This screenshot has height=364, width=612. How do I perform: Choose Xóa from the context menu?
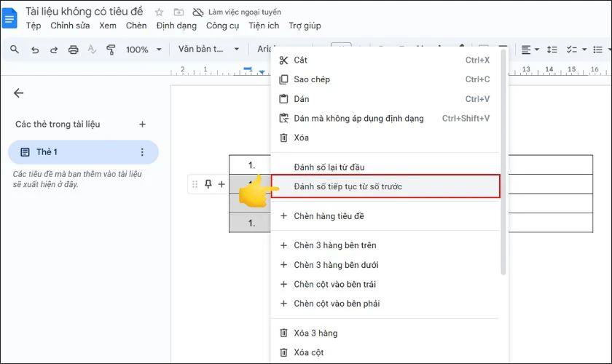point(385,138)
